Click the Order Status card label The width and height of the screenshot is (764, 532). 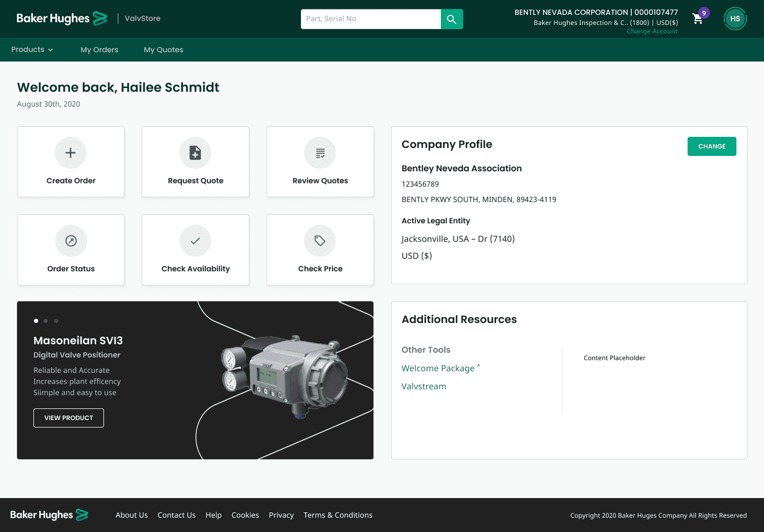[71, 269]
